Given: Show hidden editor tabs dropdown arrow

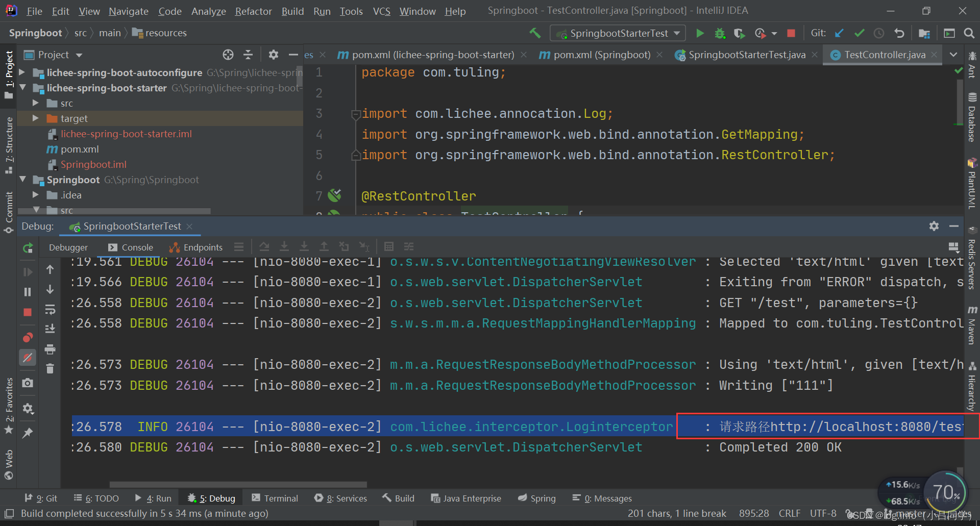Looking at the screenshot, I should click(953, 55).
